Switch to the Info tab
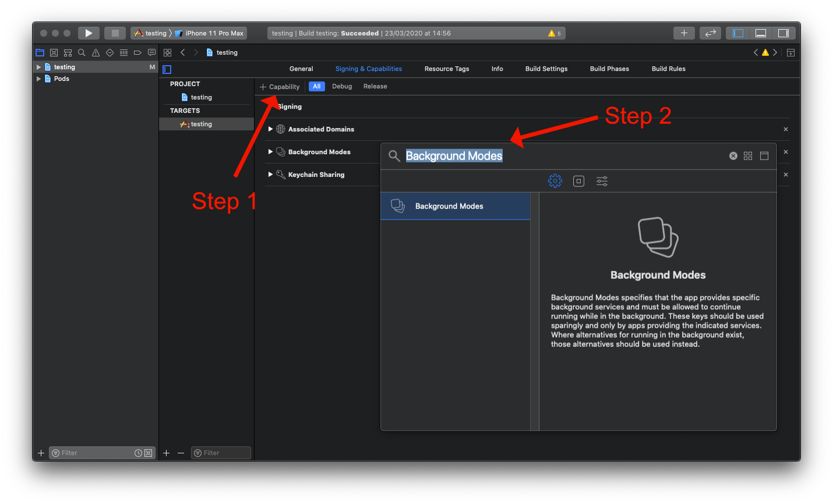 tap(497, 69)
